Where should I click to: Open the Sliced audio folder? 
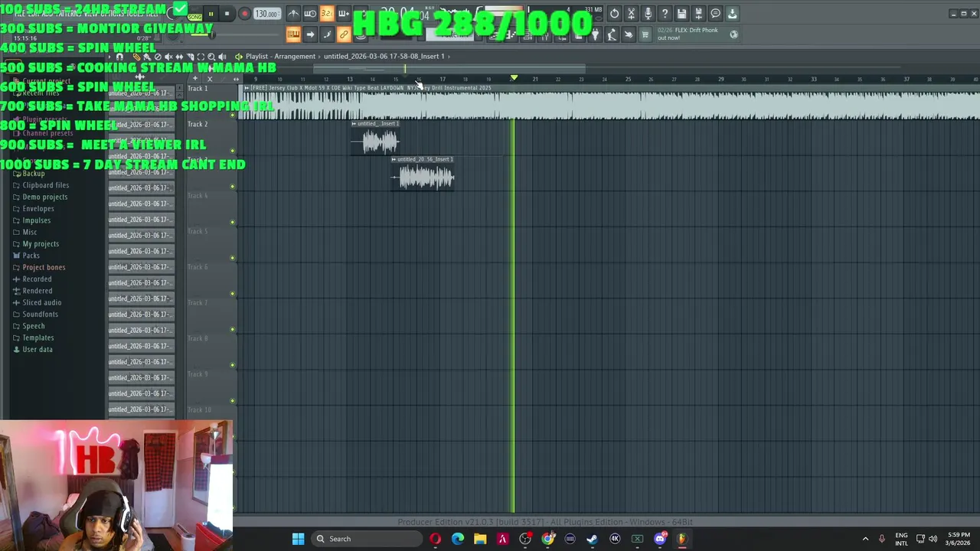pyautogui.click(x=41, y=302)
